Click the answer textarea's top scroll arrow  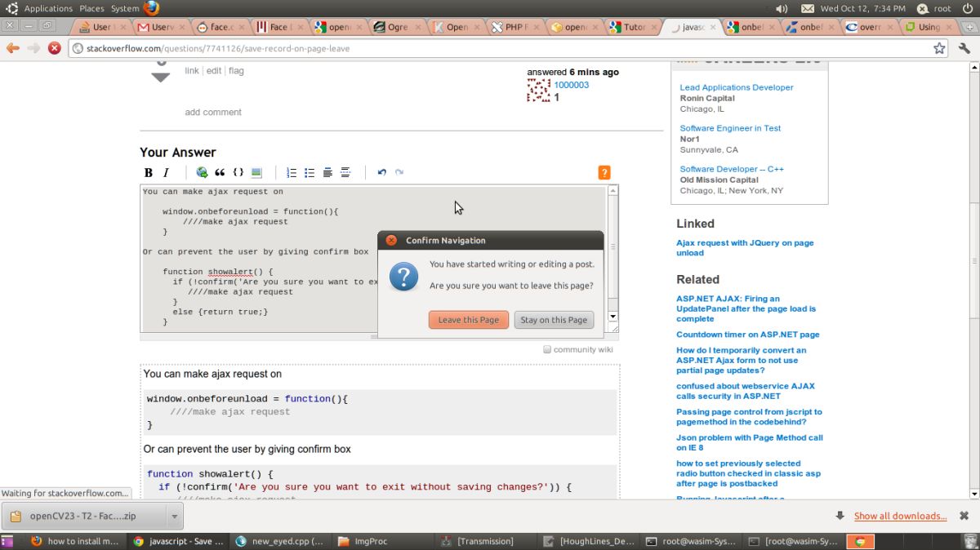[x=613, y=191]
